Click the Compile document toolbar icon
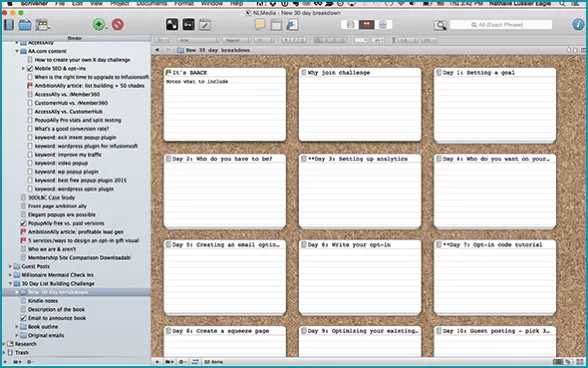The image size is (588, 368). [292, 25]
